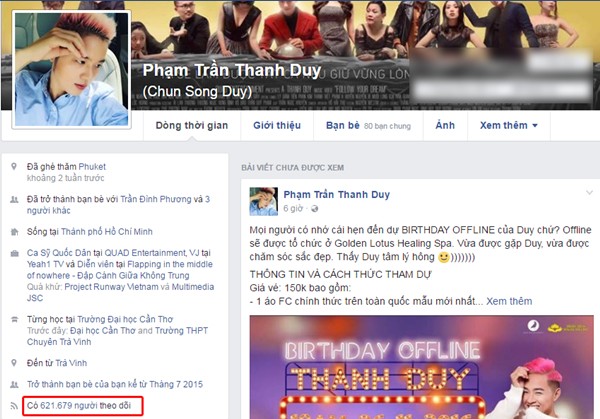
Task: Open the post options chevron
Action: 589,192
